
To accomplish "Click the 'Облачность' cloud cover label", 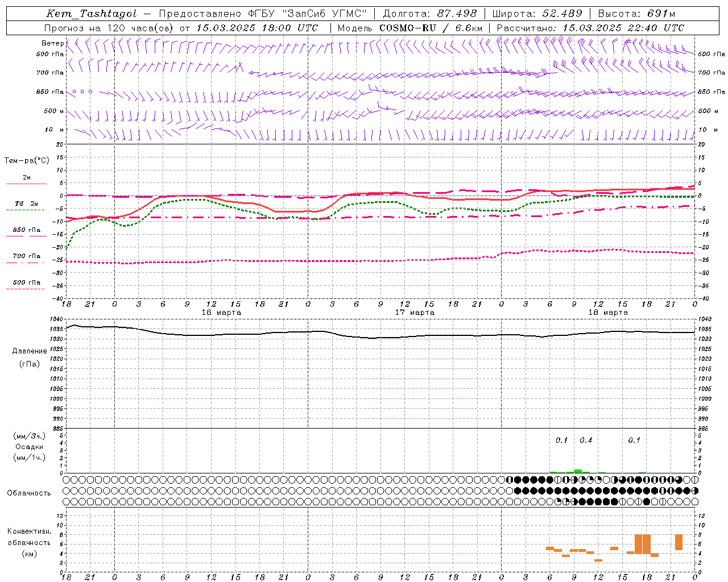I will point(29,493).
